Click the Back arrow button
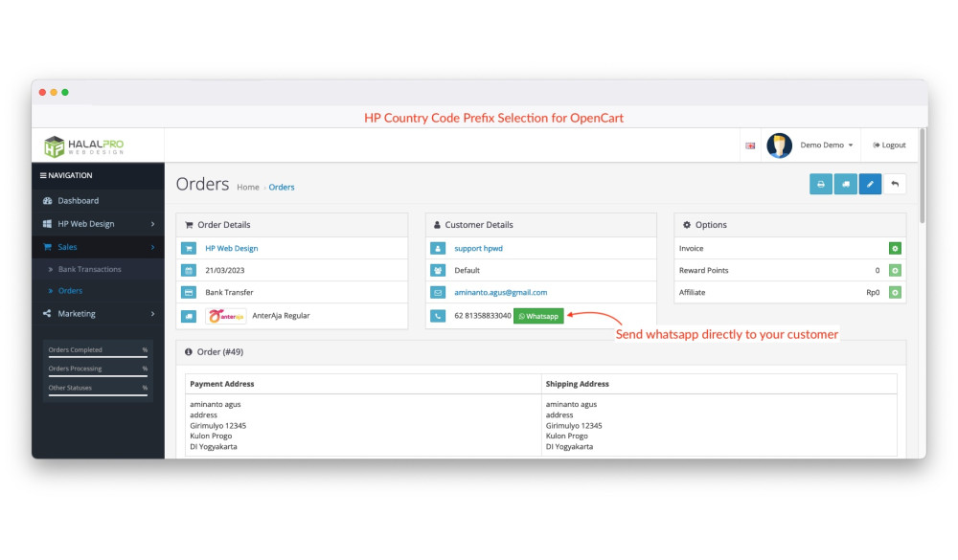Screen dimensions: 958x560 click(895, 185)
